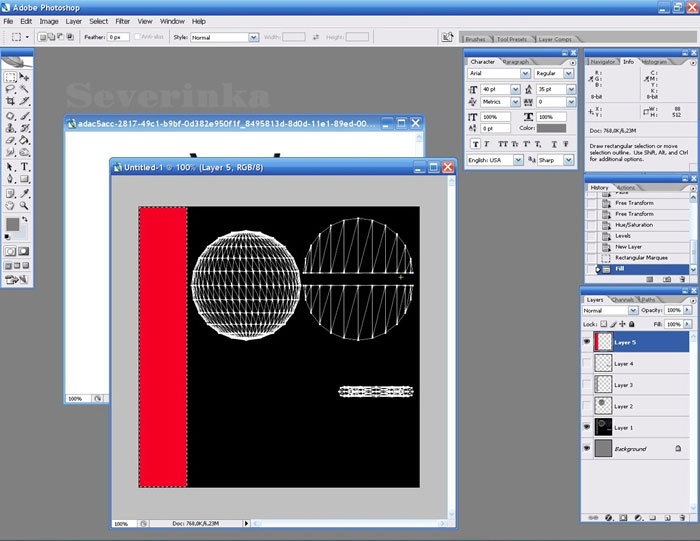Image resolution: width=700 pixels, height=541 pixels.
Task: Hide Layer 1 using its eye icon
Action: 588,428
